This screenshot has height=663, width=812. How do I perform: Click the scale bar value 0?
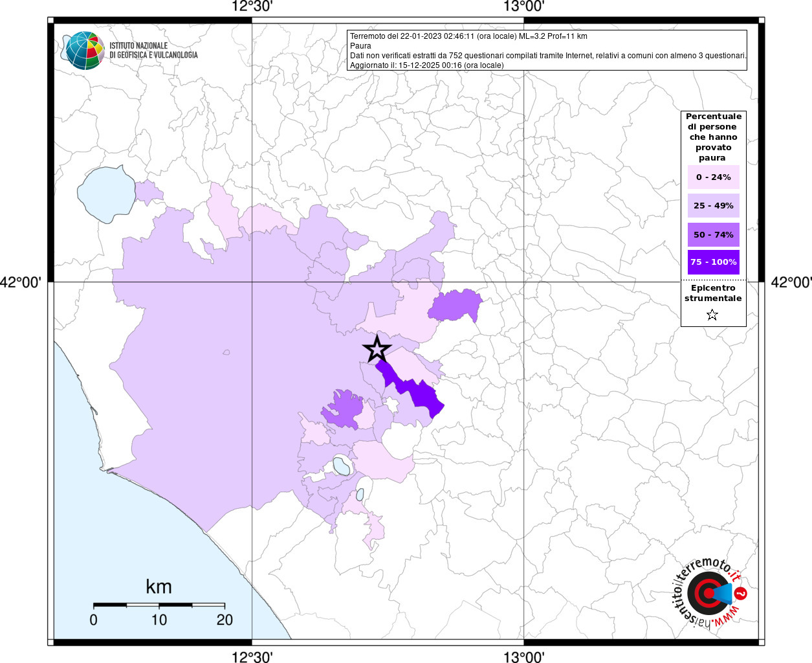tap(94, 620)
